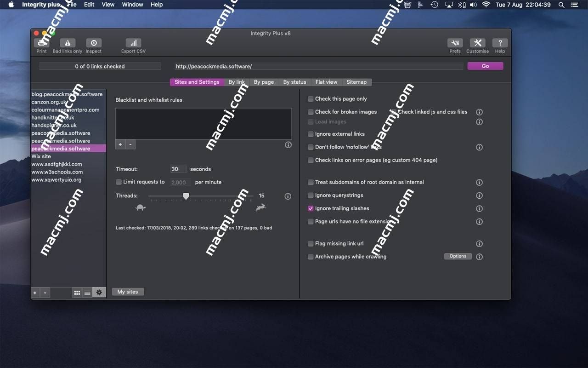
Task: Show info for Ignore querystrings
Action: 479,195
